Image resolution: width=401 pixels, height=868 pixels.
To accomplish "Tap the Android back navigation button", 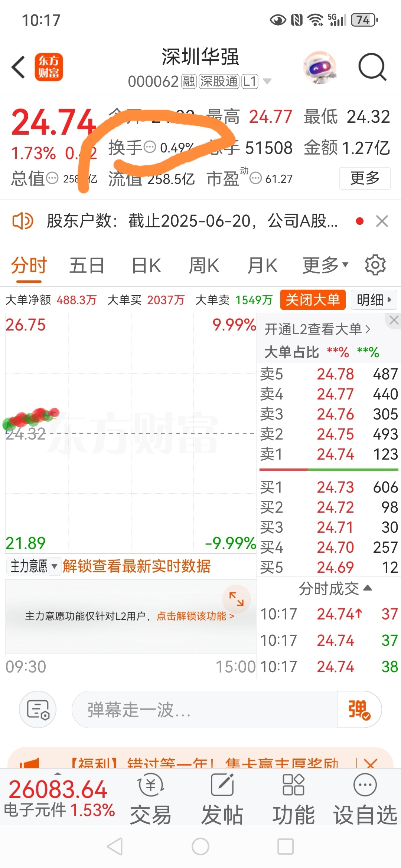I will (x=115, y=846).
